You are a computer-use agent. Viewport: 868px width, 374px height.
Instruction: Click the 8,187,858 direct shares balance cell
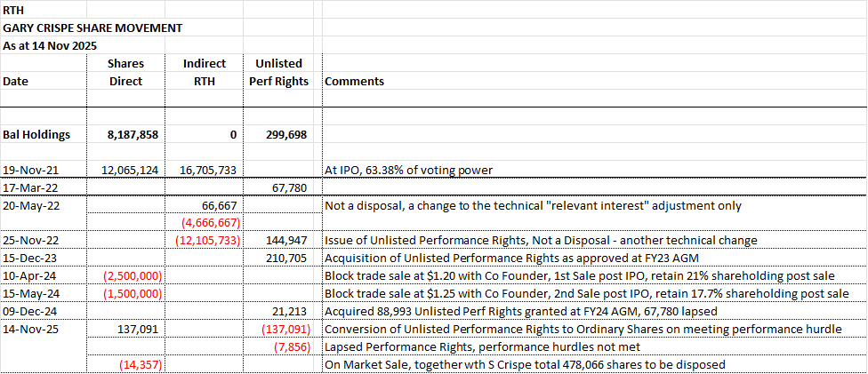tap(132, 134)
